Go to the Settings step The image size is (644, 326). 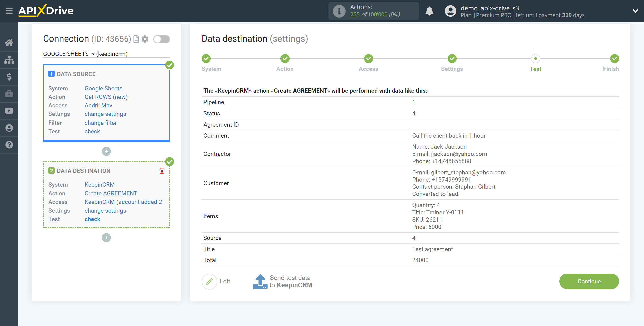coord(452,59)
